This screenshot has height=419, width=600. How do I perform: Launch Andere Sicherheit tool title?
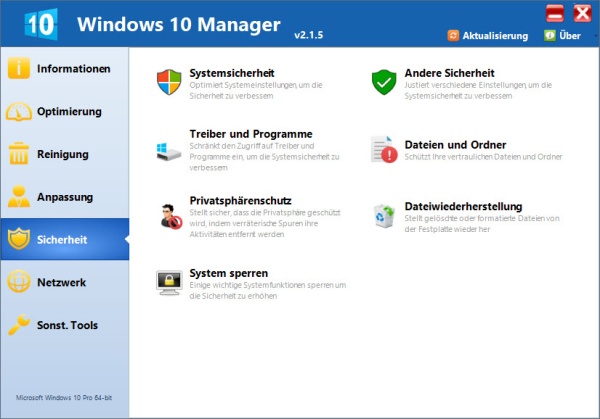tap(449, 73)
